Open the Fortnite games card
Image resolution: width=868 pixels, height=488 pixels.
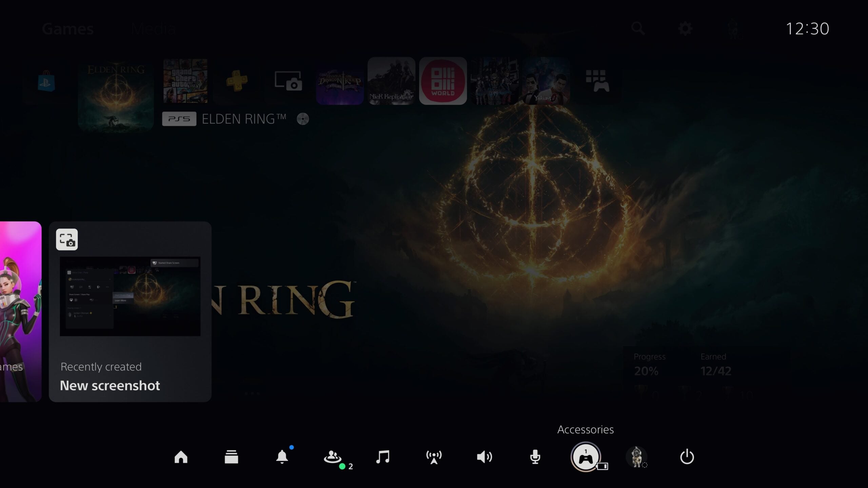(21, 312)
